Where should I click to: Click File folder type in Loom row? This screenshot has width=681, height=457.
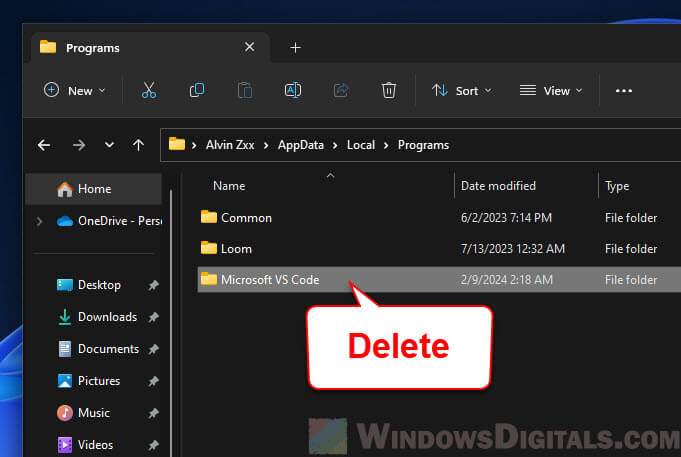pyautogui.click(x=631, y=249)
